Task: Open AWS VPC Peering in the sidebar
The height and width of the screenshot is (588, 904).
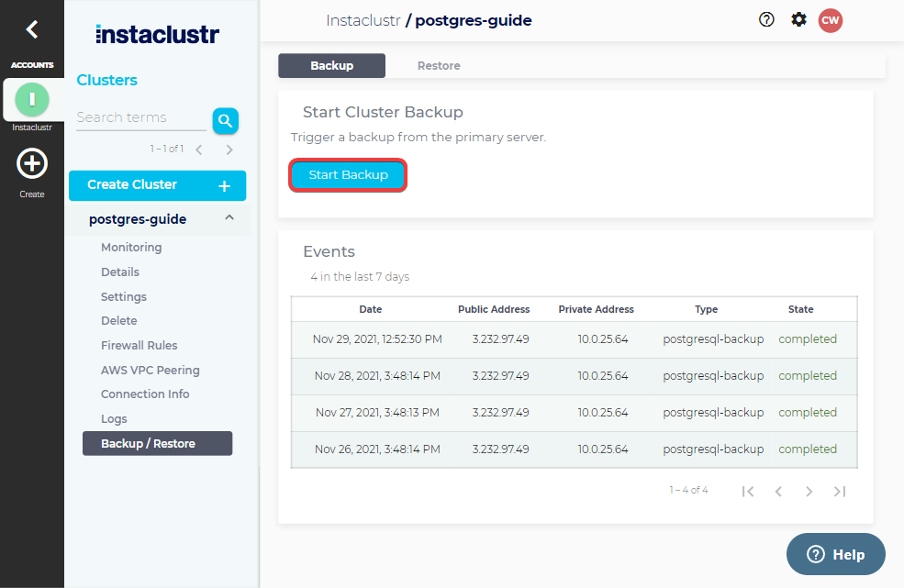Action: 150,370
